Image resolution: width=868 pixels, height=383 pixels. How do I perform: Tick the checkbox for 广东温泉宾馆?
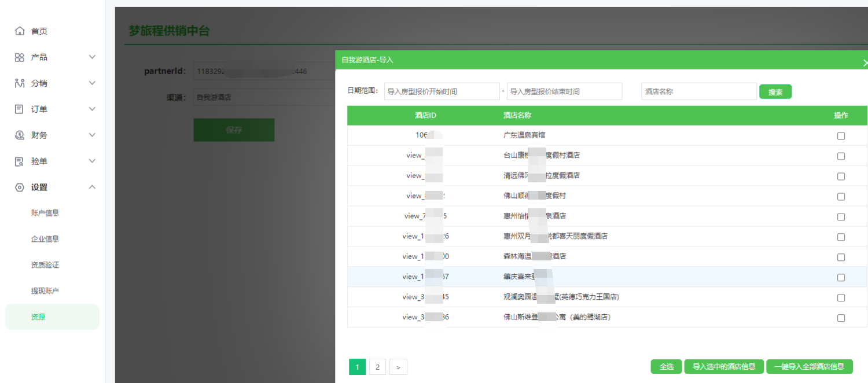[x=841, y=136]
